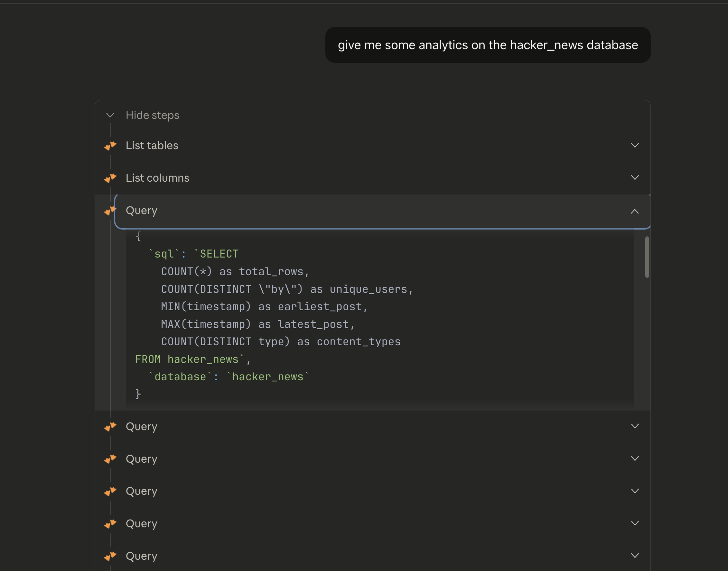Screen dimensions: 728x571
Task: Click the footprint icon beside the fourth collapsed Query
Action: tap(110, 523)
